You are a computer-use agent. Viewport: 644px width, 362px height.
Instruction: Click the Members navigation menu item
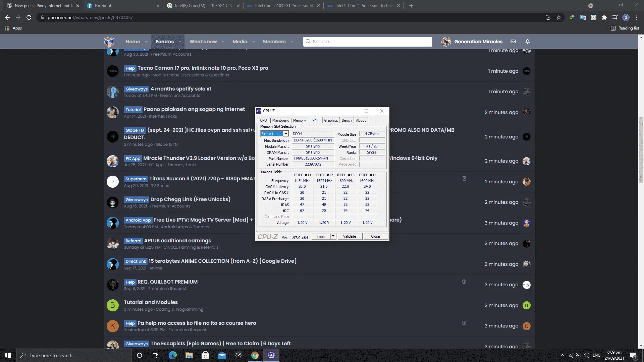[274, 42]
